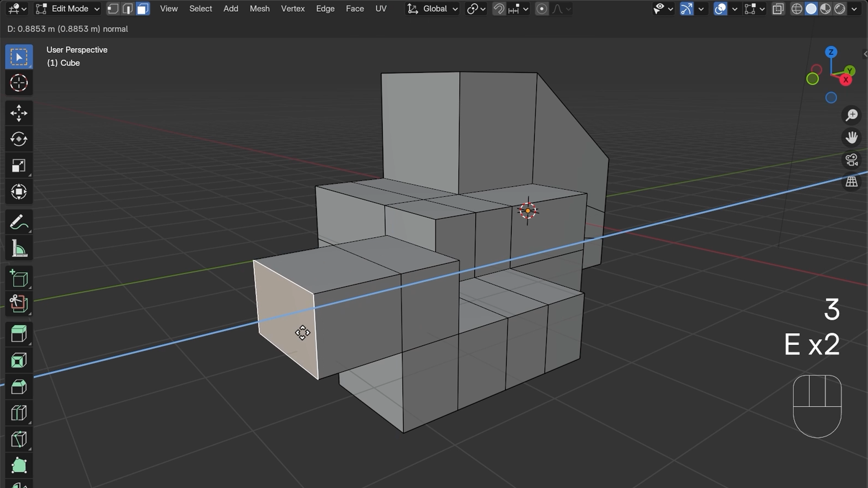The image size is (868, 488).
Task: Pick the Inset Faces tool
Action: [19, 361]
